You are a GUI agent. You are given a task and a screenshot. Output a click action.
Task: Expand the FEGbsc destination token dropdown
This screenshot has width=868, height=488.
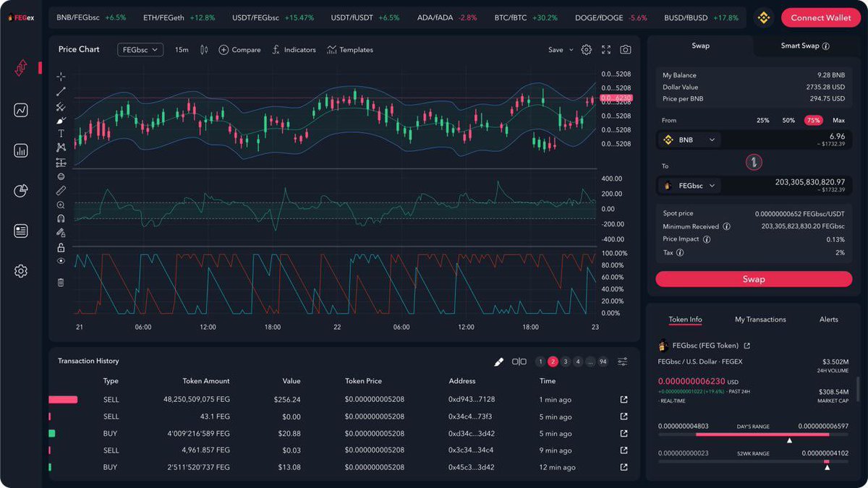point(689,186)
